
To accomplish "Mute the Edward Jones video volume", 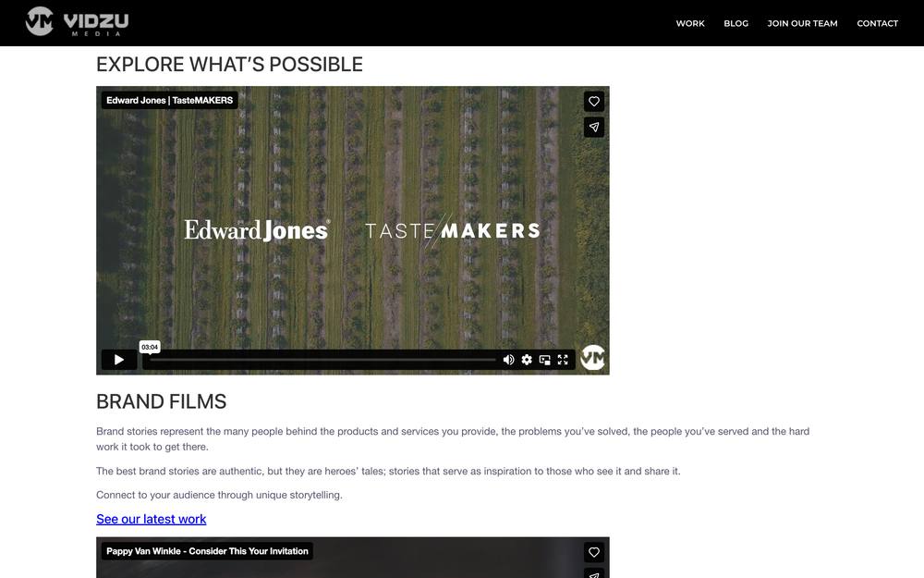I will [508, 360].
